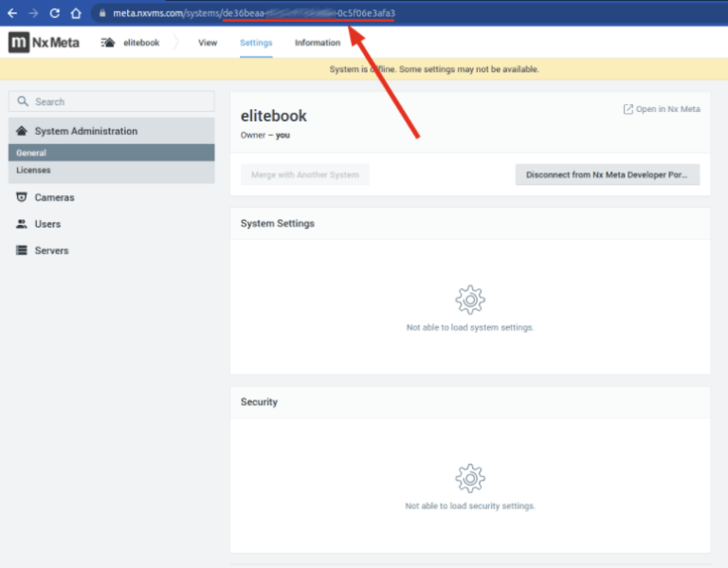Switch to the View tab

pyautogui.click(x=208, y=43)
